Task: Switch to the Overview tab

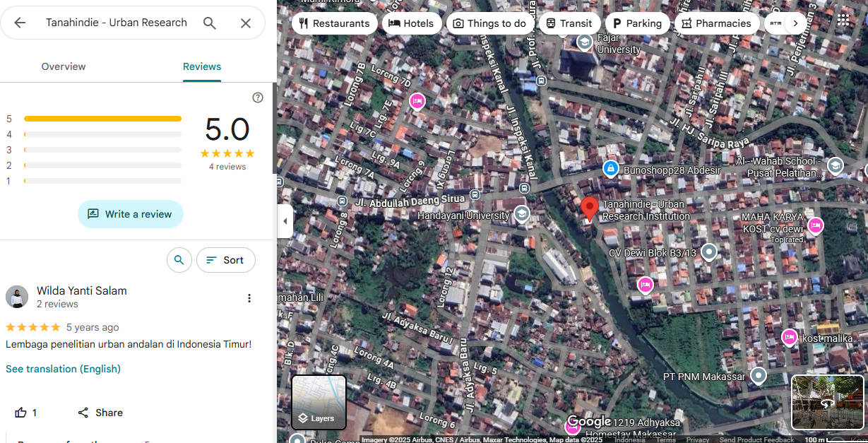Action: (x=64, y=66)
